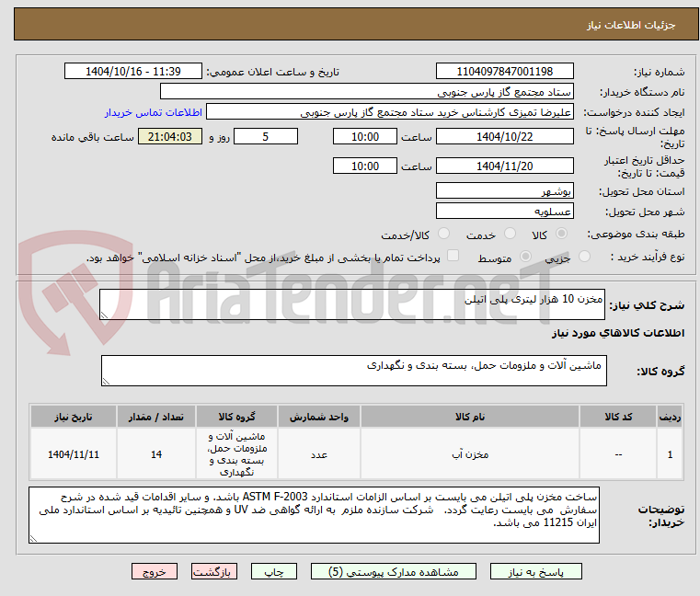Select the کالا/خدمت radio button
700x596 pixels.
click(443, 234)
